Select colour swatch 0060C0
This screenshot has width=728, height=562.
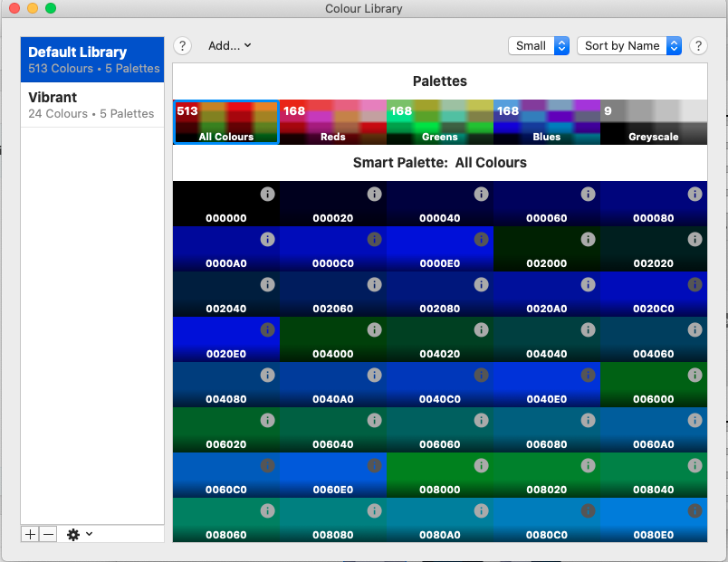coord(226,475)
